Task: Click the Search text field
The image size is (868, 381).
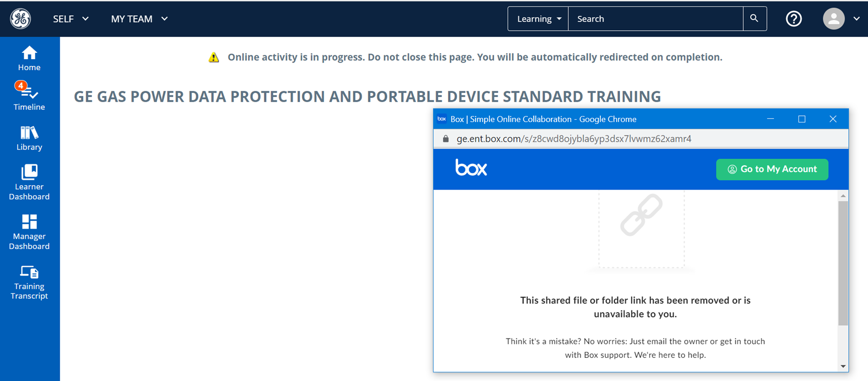Action: pyautogui.click(x=656, y=19)
